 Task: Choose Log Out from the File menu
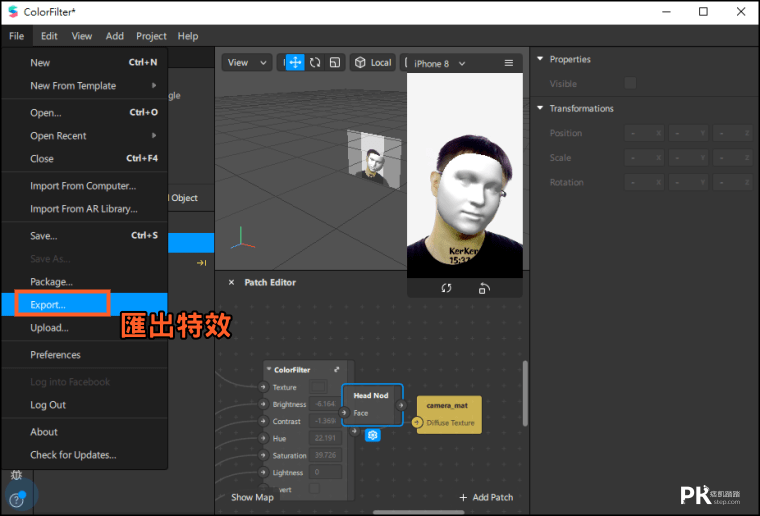tap(85, 405)
